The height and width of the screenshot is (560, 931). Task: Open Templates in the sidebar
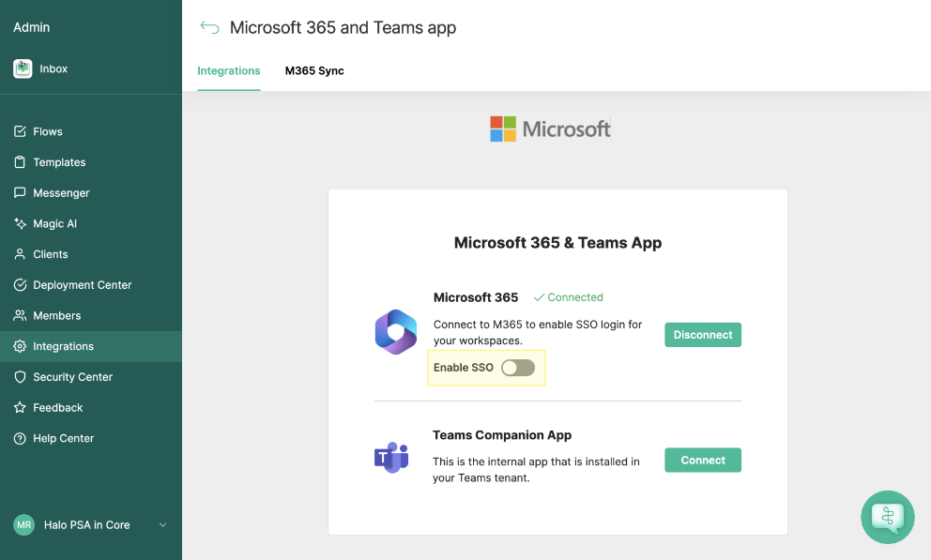[91, 162]
